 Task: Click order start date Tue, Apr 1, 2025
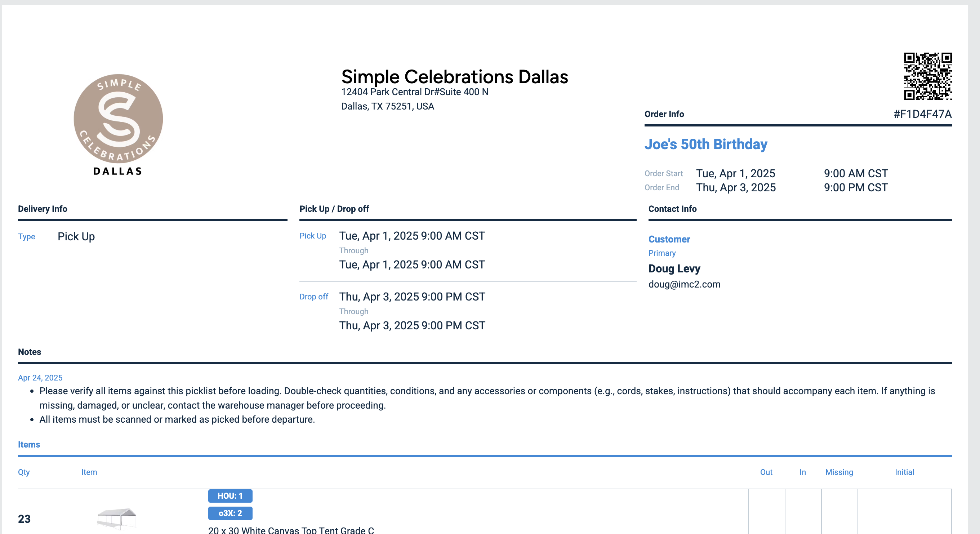coord(735,173)
